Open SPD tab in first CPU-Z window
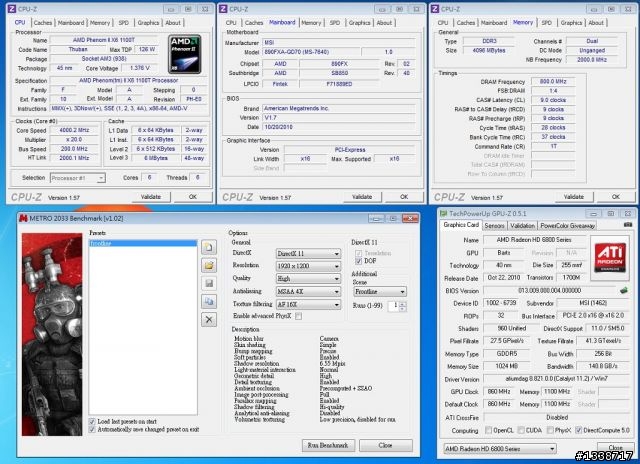 coord(123,23)
